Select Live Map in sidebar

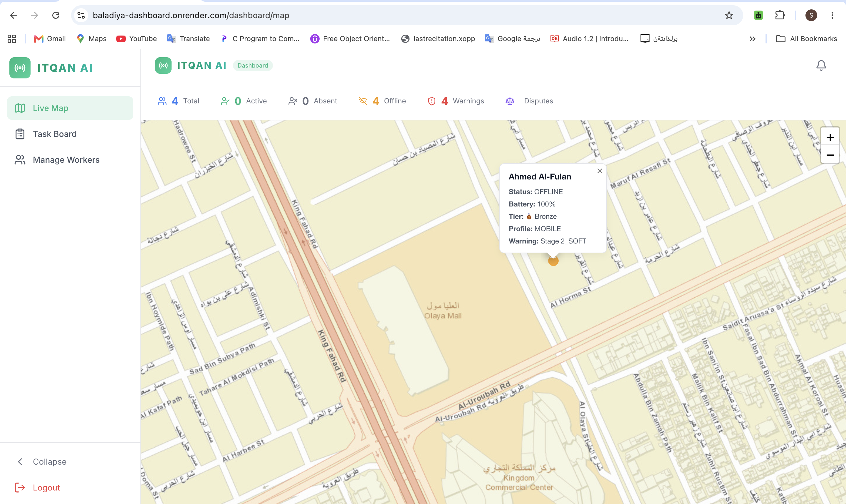click(x=70, y=108)
